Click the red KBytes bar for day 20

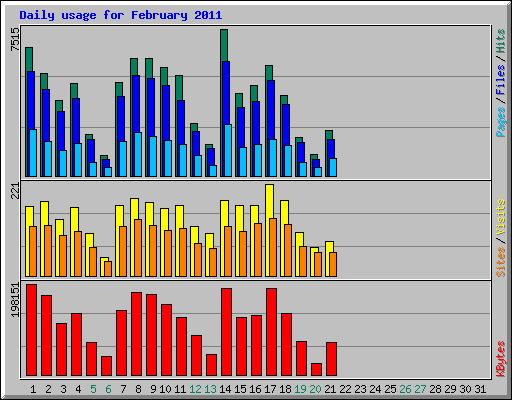(x=316, y=370)
